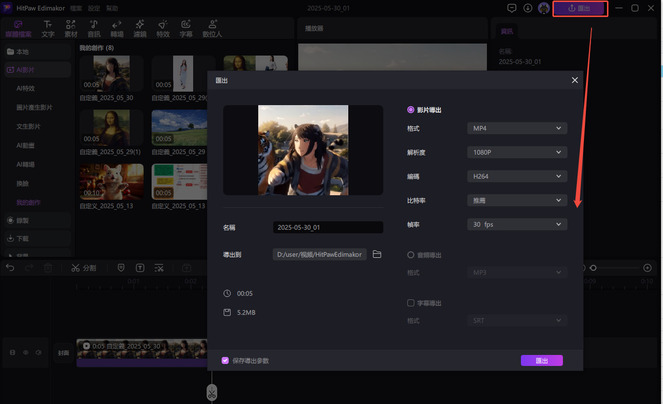This screenshot has width=663, height=404.
Task: Enable the subtitle export checkbox
Action: pos(411,303)
